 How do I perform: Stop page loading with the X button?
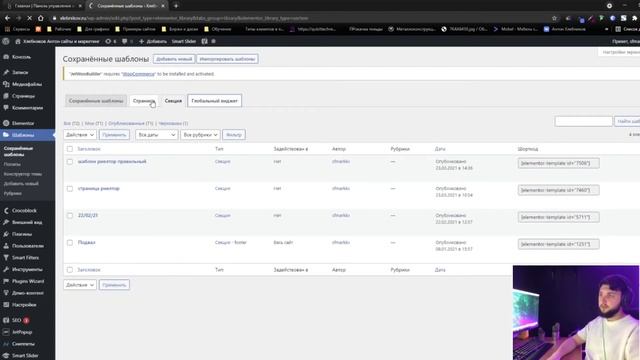click(x=29, y=18)
